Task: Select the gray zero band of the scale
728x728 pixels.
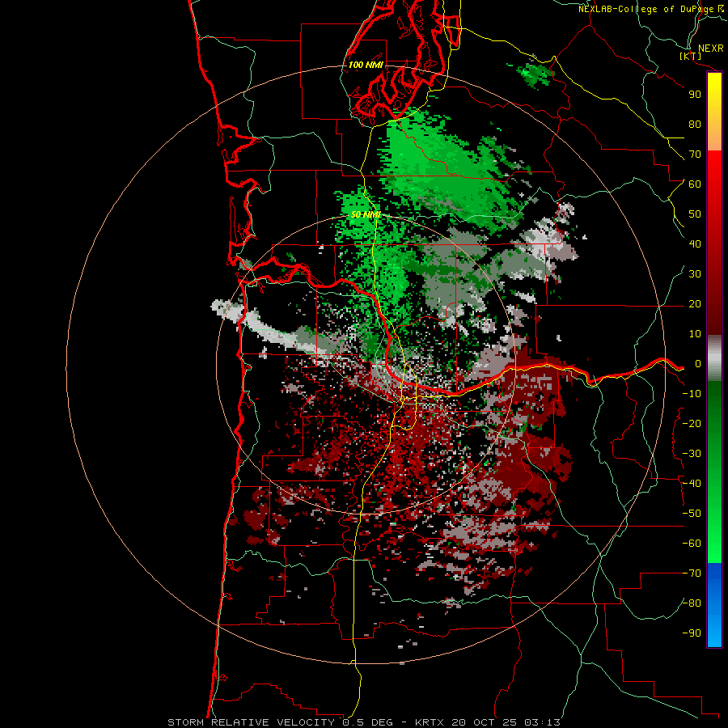Action: click(x=714, y=358)
